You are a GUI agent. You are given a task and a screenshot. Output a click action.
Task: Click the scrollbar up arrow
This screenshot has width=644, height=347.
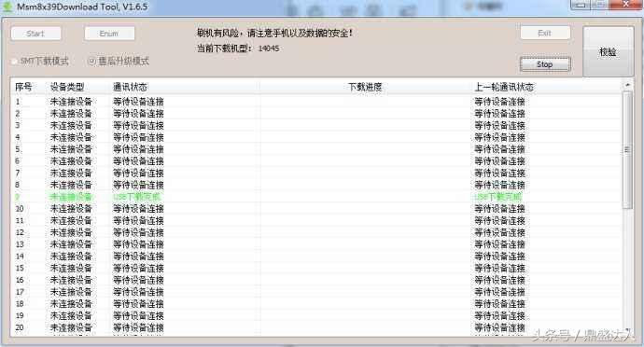(627, 85)
